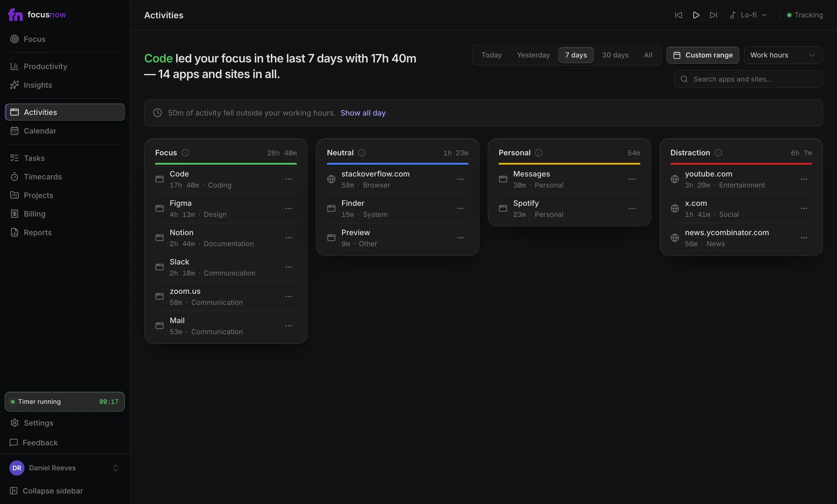This screenshot has width=837, height=504.
Task: Toggle the Tracking status indicator
Action: click(x=805, y=15)
